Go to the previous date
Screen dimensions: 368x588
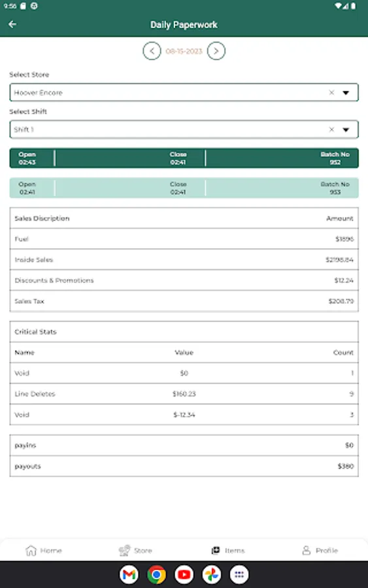152,51
